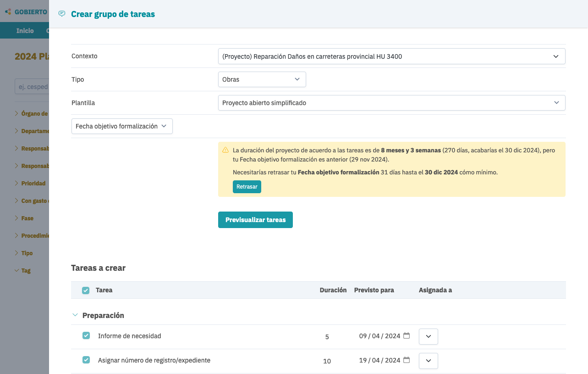588x374 pixels.
Task: Click the Asignar número de registro/expediente task name
Action: (x=154, y=360)
